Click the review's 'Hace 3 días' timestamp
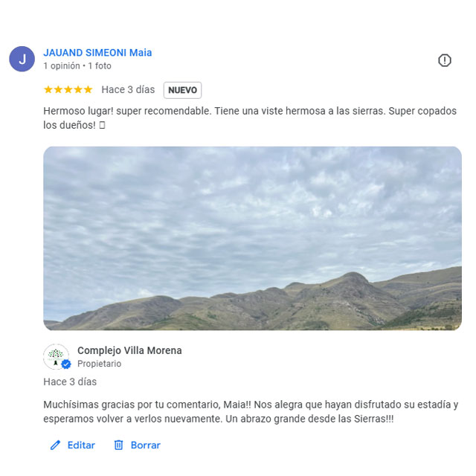The height and width of the screenshot is (476, 476). 128,89
